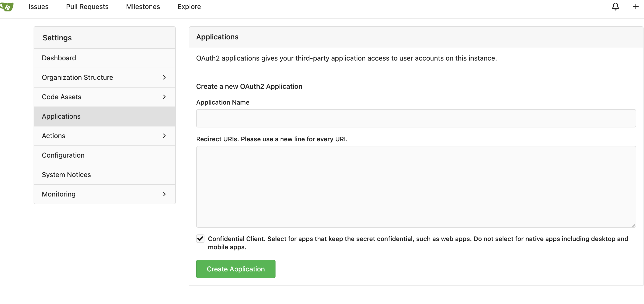Click the Confidential Client description label
The height and width of the screenshot is (304, 644).
[418, 243]
